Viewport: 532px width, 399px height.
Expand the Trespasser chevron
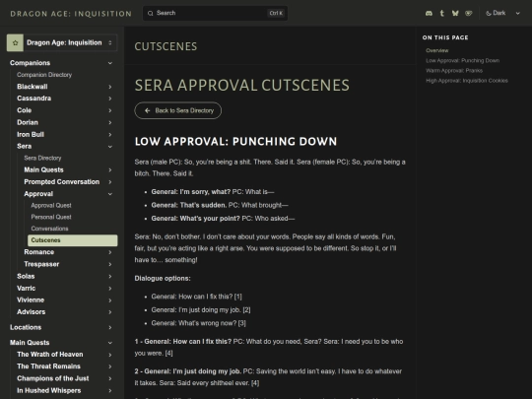coord(110,264)
